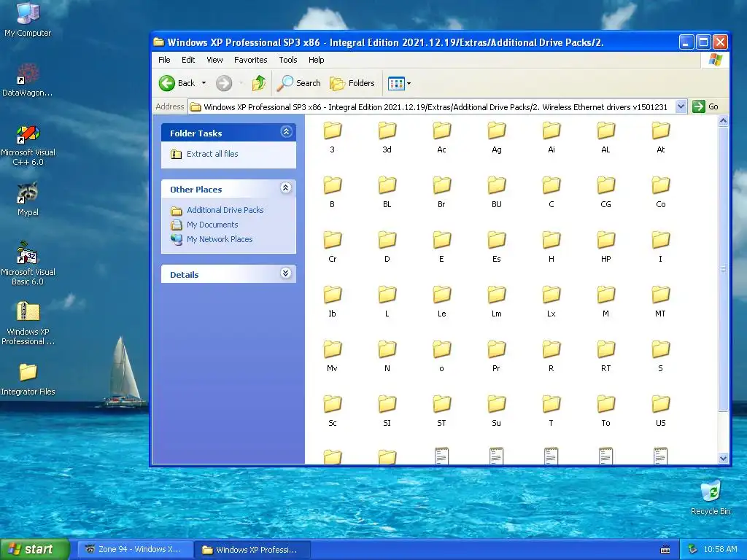
Task: Select the Es folder
Action: [x=496, y=246]
